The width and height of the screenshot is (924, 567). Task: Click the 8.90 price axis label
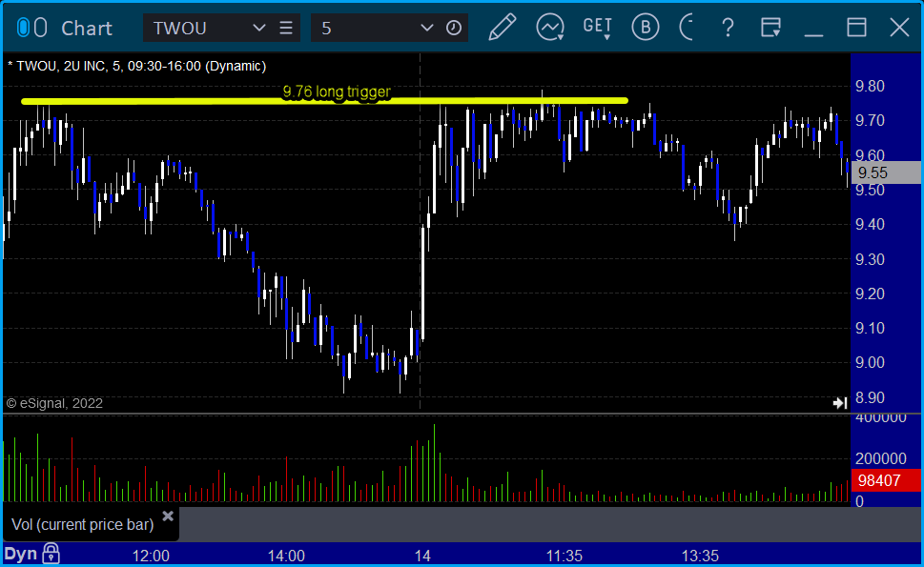tap(870, 398)
